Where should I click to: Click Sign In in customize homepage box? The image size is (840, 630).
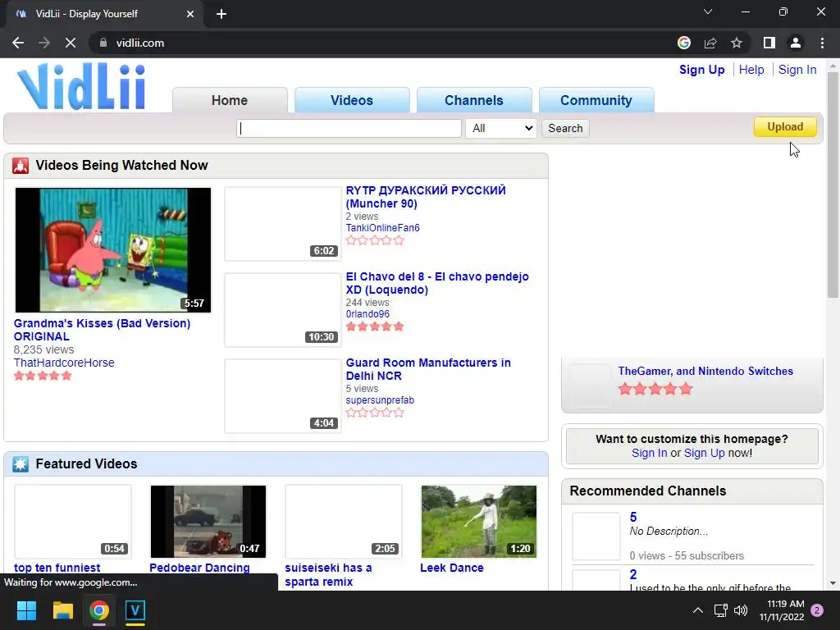click(650, 453)
